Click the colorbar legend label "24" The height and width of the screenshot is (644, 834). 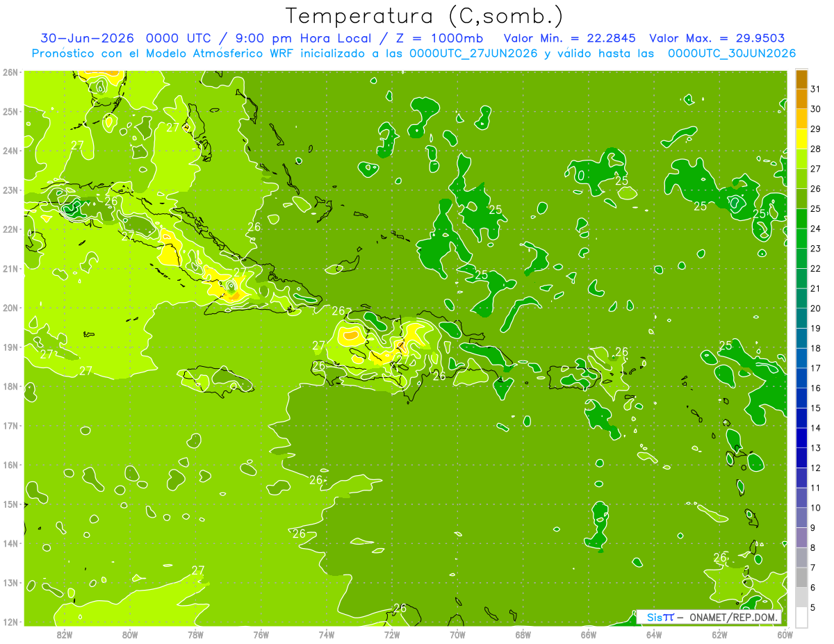[x=815, y=229]
